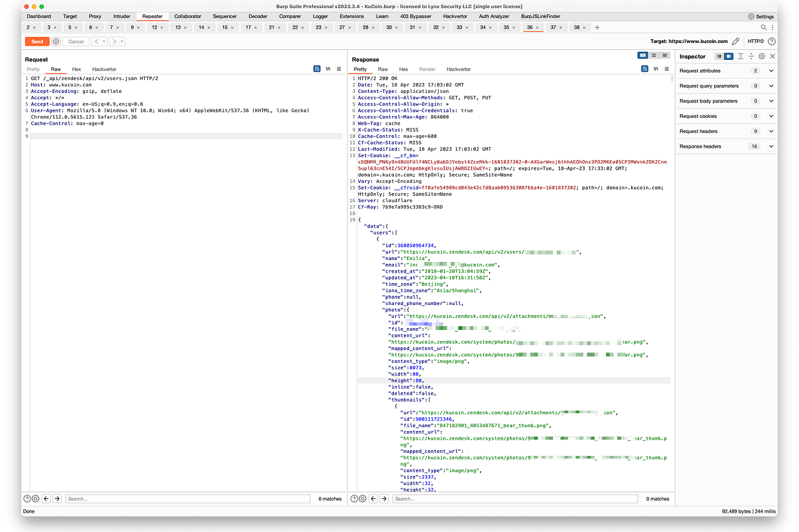
Task: Open help for the response search bar
Action: (x=354, y=498)
